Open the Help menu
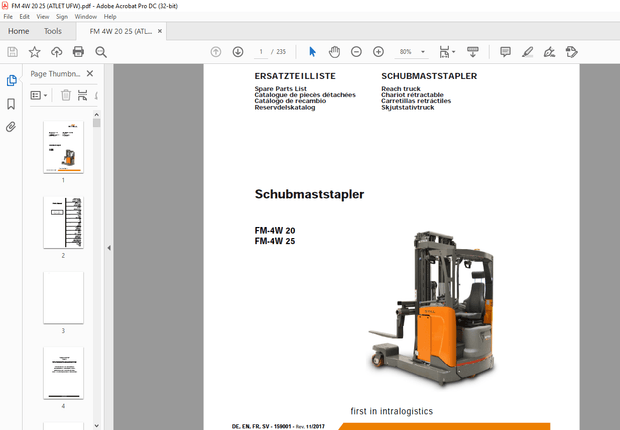The width and height of the screenshot is (620, 430). point(110,17)
